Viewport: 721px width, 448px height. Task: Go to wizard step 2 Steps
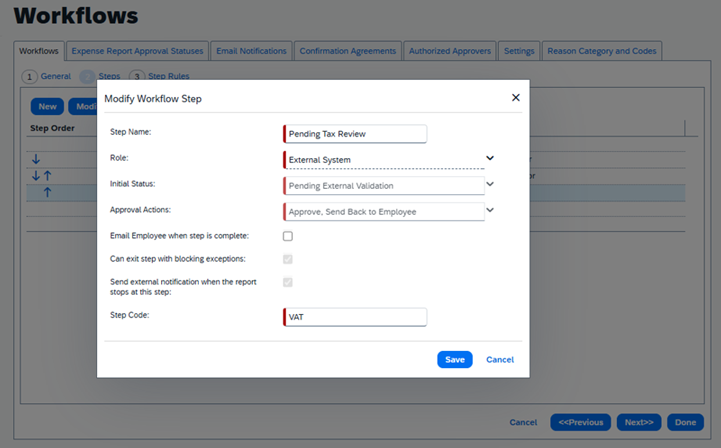pos(100,76)
